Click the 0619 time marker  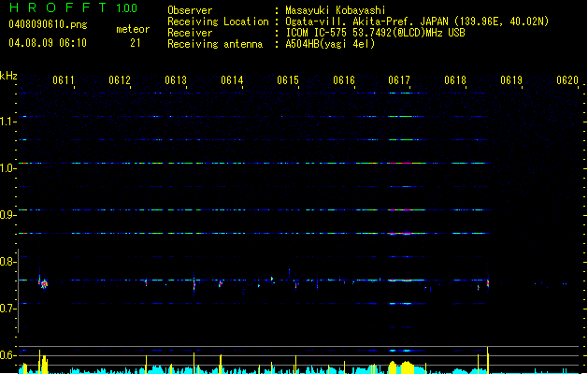(511, 80)
